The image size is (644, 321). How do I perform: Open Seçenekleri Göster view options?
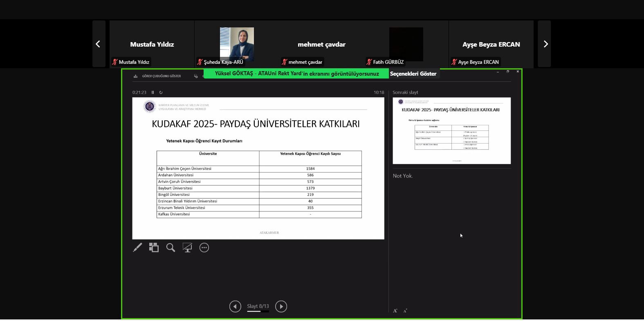pos(413,74)
